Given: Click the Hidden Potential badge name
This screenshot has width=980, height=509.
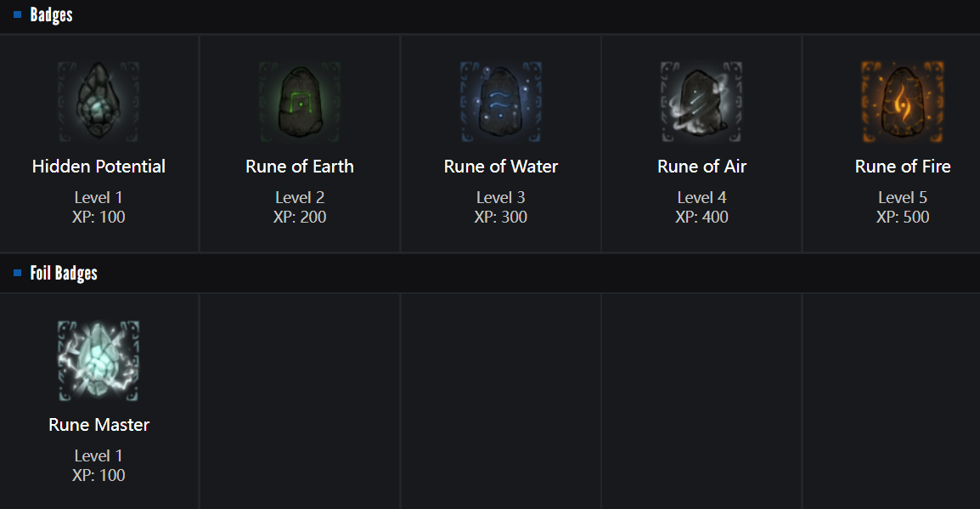Looking at the screenshot, I should click(x=99, y=167).
